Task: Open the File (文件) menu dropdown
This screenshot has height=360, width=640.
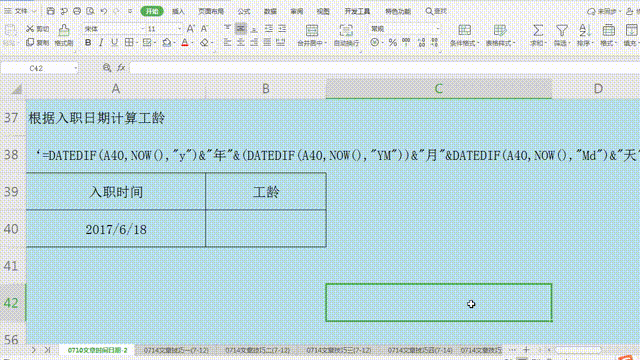Action: 20,11
